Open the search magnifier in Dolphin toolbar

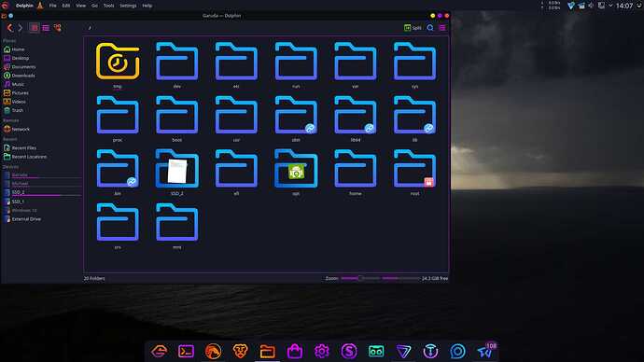430,28
